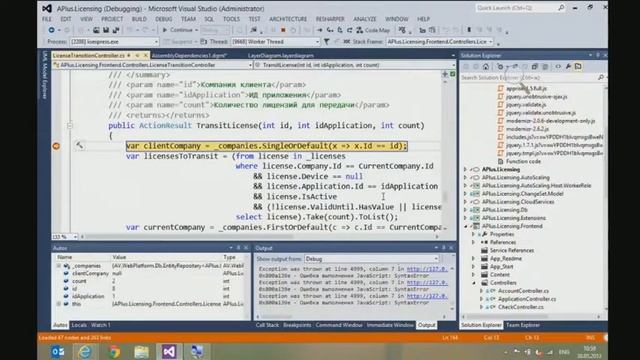Open Internet Explorer from the taskbar
640x360 pixels.
(x=85, y=352)
